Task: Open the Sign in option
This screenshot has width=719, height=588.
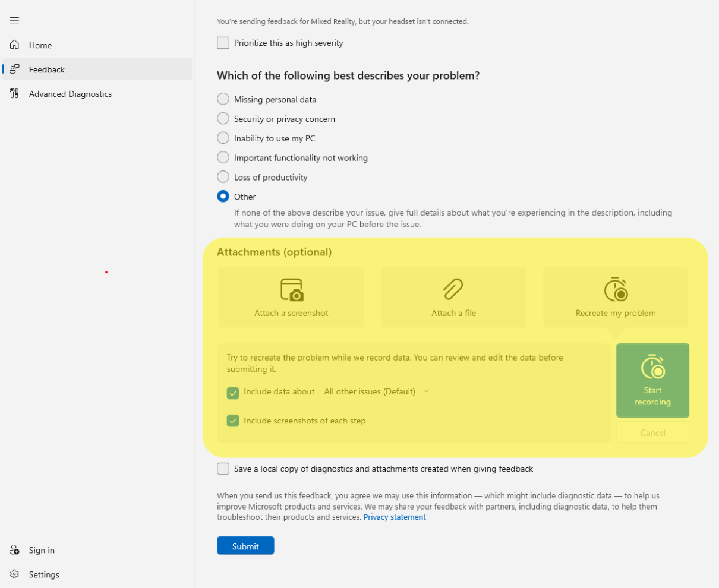Action: 97,550
